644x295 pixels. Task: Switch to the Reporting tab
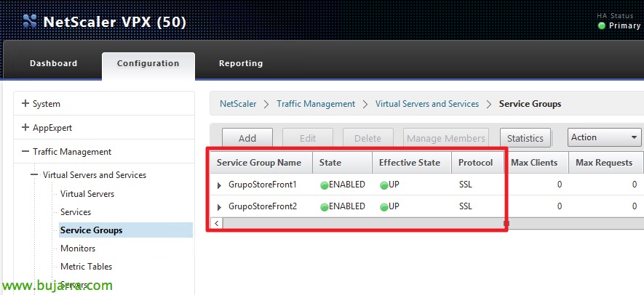(241, 63)
